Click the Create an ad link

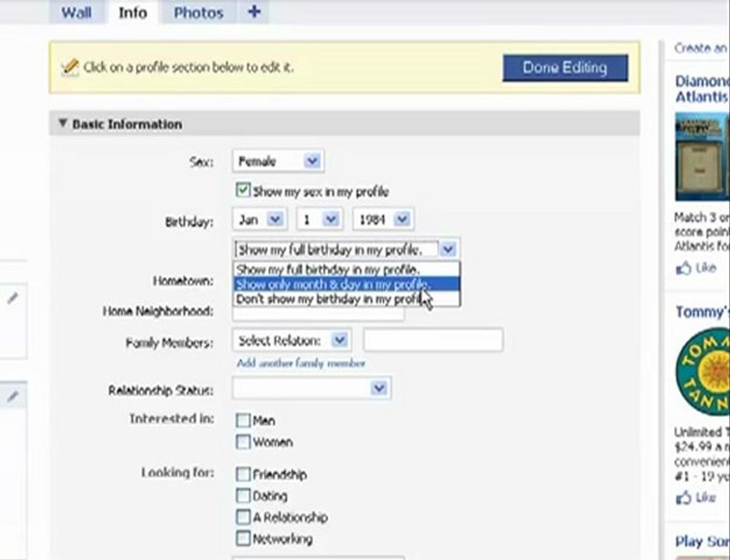point(701,48)
